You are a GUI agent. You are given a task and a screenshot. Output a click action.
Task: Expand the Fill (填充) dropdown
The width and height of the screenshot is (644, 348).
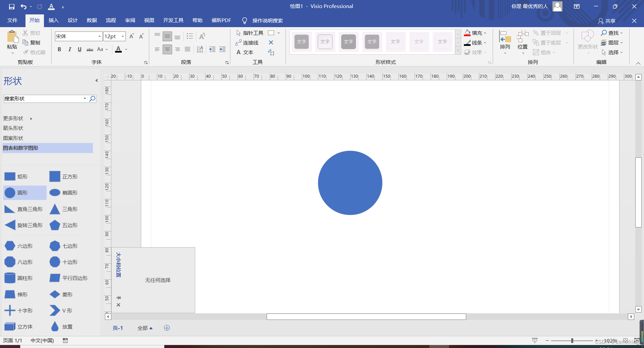(485, 33)
